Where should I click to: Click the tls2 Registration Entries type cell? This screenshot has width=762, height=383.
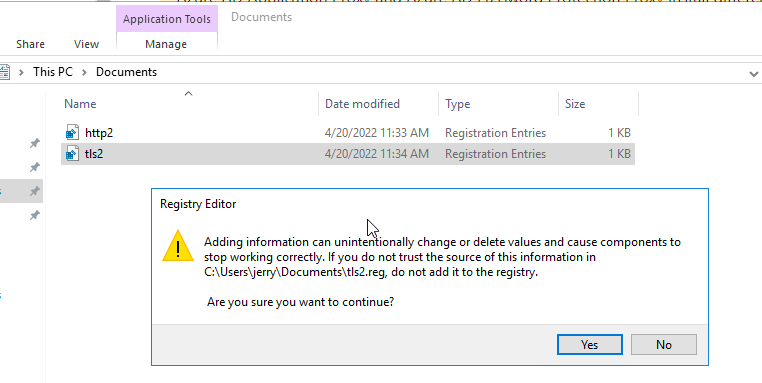[x=495, y=154]
